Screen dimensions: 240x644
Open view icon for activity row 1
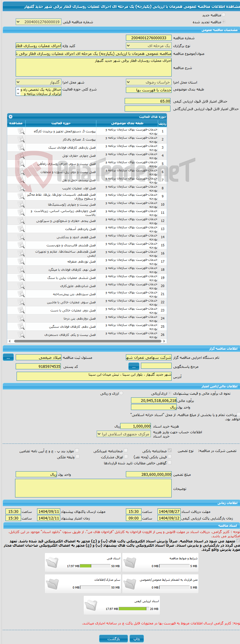tap(21, 131)
